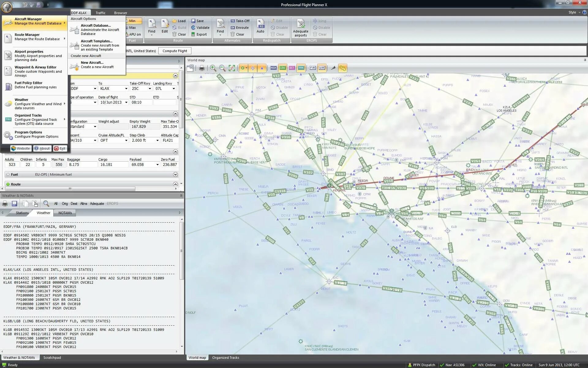Screen dimensions: 588x368
Task: Toggle DCT direct routes on the map
Action: point(292,68)
